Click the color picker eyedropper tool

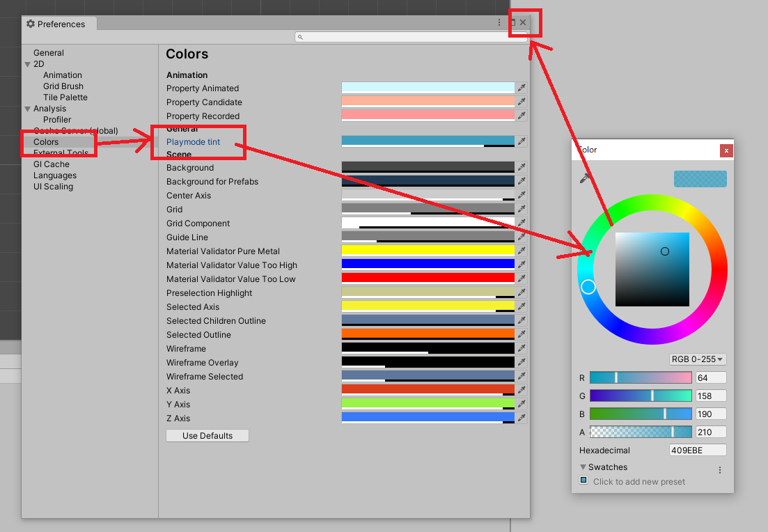pos(585,179)
